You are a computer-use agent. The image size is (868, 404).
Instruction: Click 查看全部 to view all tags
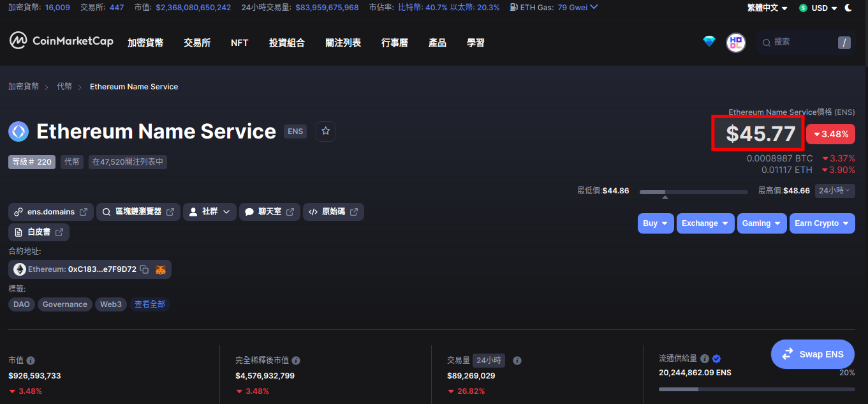(150, 304)
